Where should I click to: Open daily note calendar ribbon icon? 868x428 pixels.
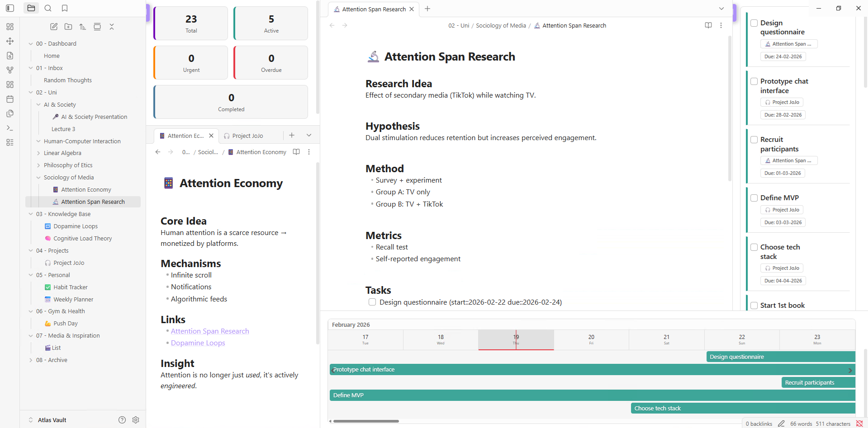(x=10, y=99)
